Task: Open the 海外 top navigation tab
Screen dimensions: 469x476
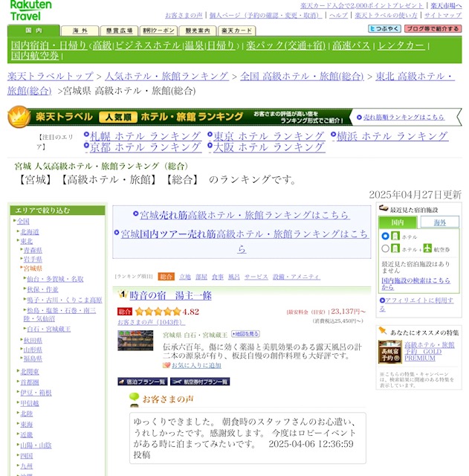Action: [x=80, y=30]
